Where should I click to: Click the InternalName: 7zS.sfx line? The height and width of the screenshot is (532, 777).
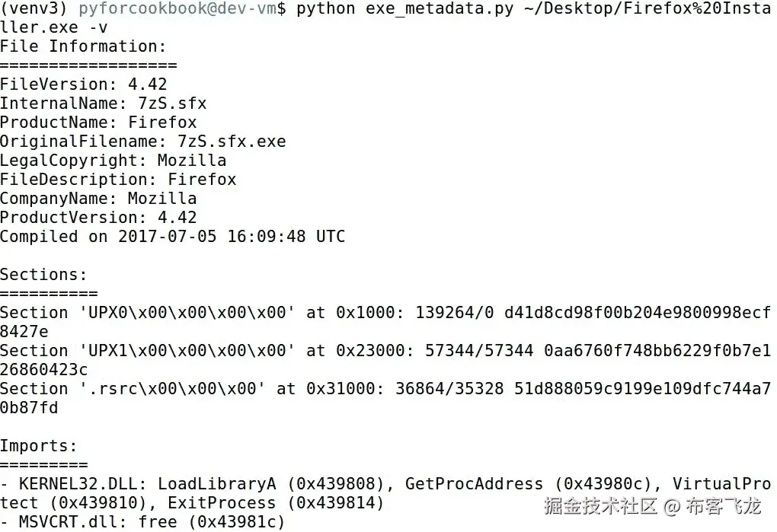click(x=103, y=104)
